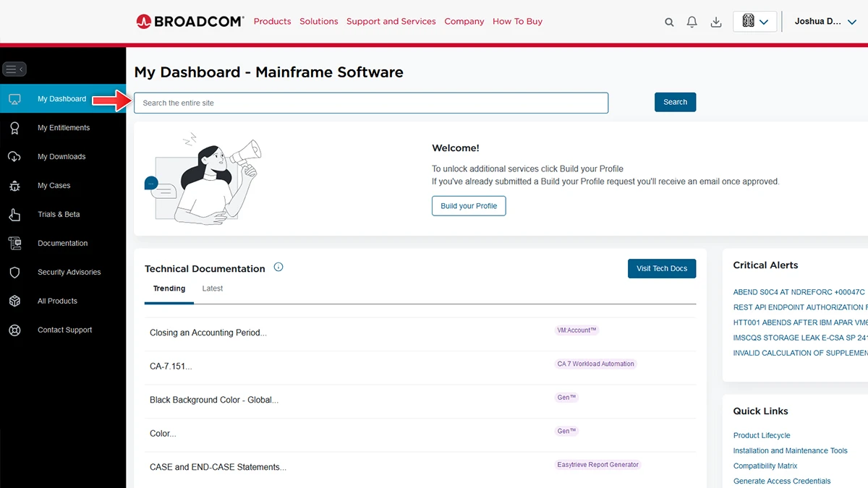Screen dimensions: 868x488
Task: Click the Build your Profile button
Action: [x=469, y=206]
